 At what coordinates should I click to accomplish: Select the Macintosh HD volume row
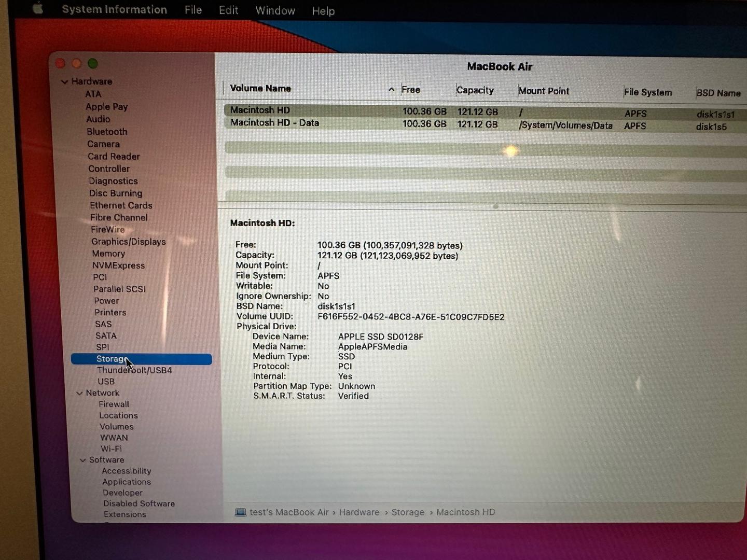485,111
